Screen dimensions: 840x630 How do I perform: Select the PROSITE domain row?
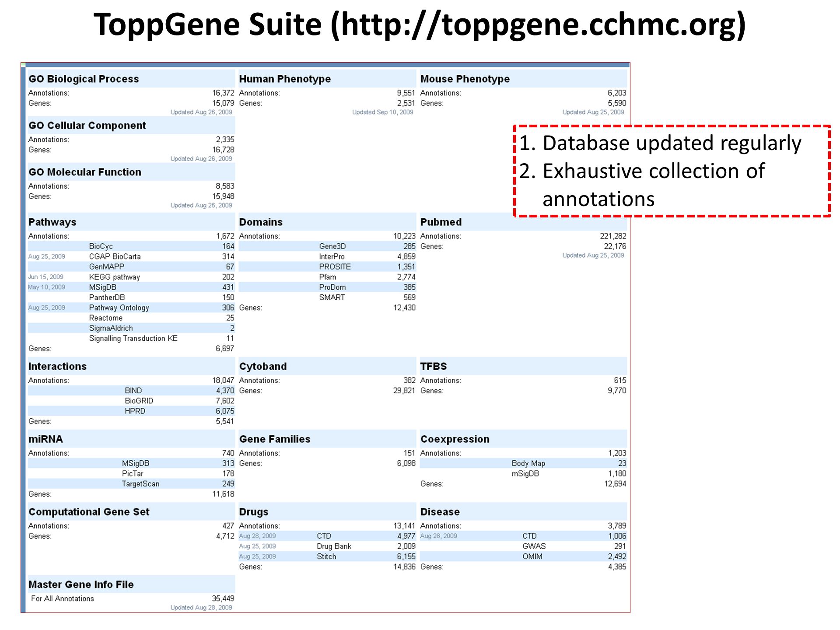pos(327,266)
